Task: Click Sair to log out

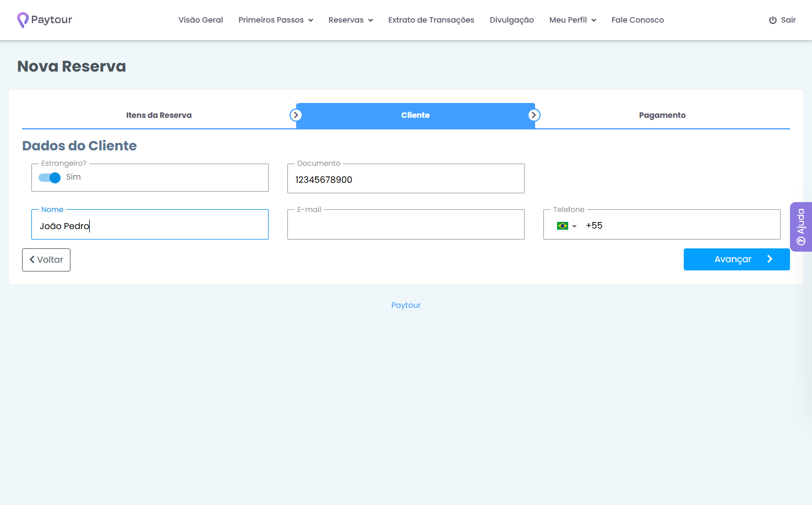Action: click(782, 20)
